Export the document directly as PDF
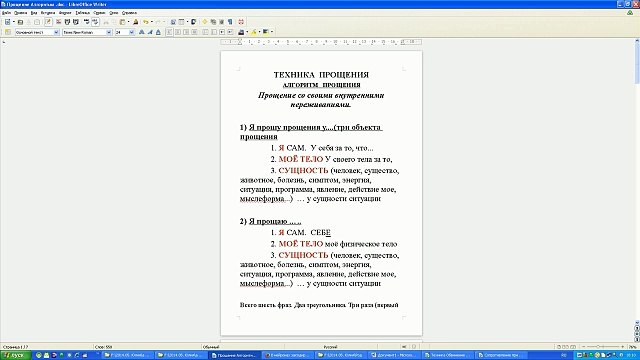Screen dimensions: 640x360 58,22
